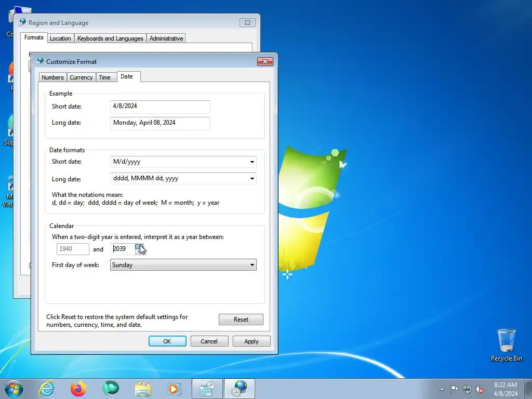The width and height of the screenshot is (532, 399).
Task: Click the 2039 year input field
Action: (123, 249)
